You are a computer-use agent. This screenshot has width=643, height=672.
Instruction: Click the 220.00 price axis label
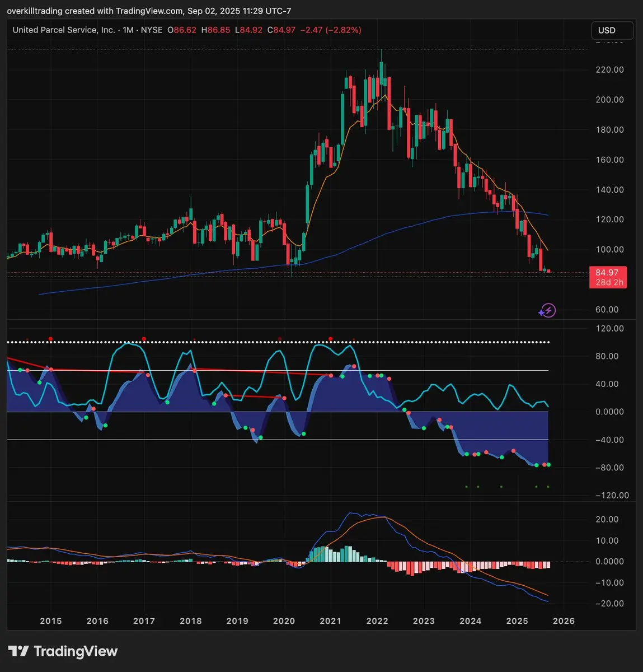coord(610,70)
